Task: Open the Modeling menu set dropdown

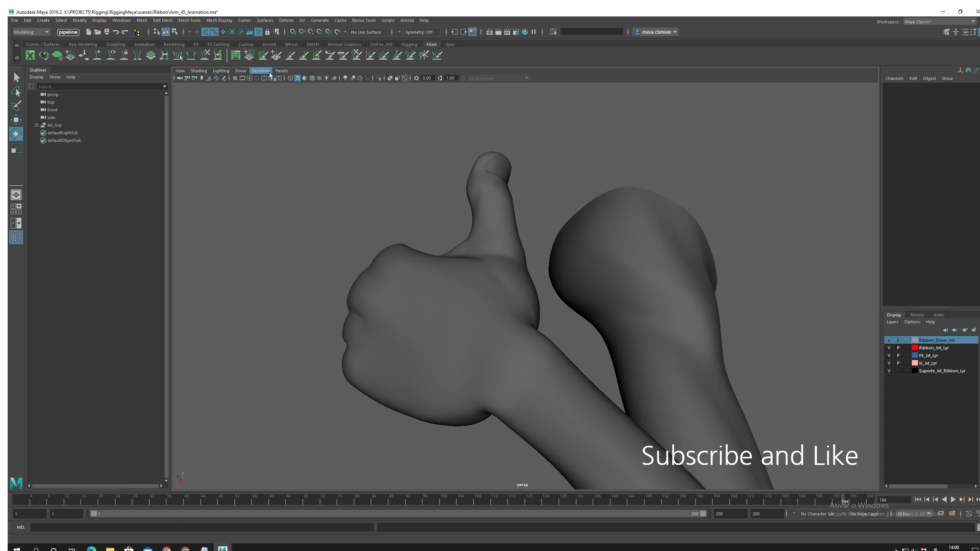Action: pos(32,32)
